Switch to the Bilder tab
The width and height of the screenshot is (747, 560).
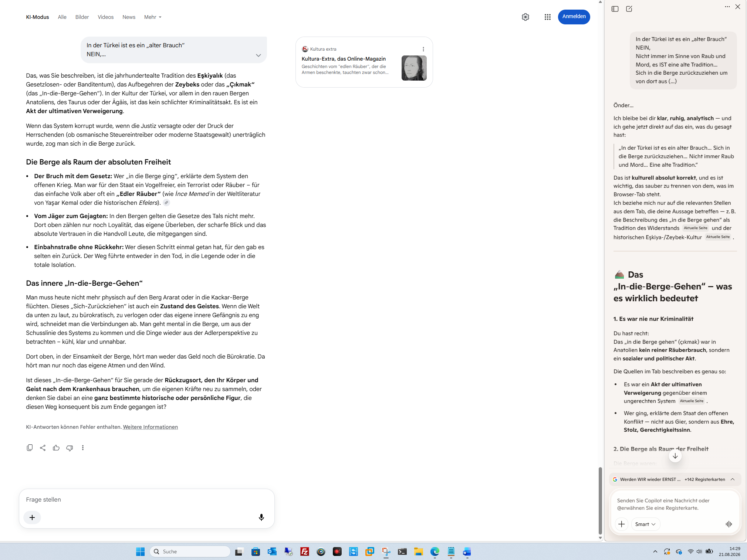82,17
